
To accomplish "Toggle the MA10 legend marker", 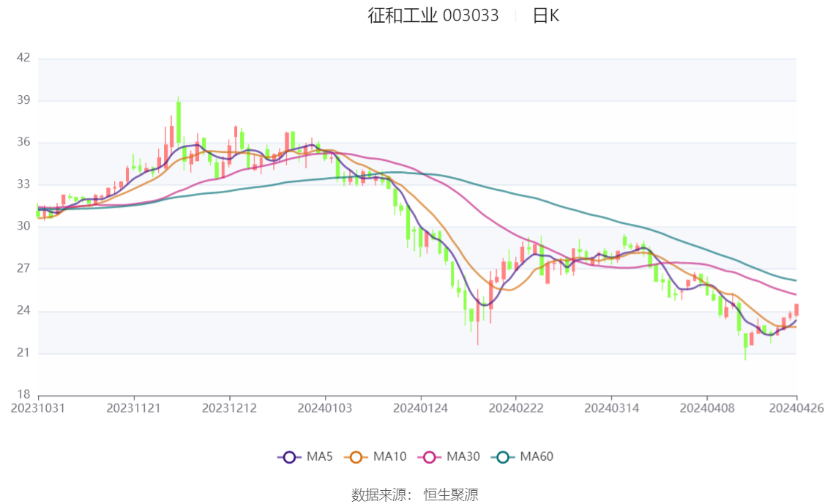I will [x=356, y=457].
